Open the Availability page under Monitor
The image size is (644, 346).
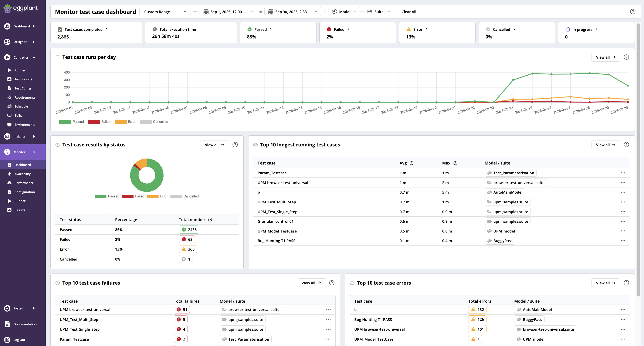pos(23,174)
